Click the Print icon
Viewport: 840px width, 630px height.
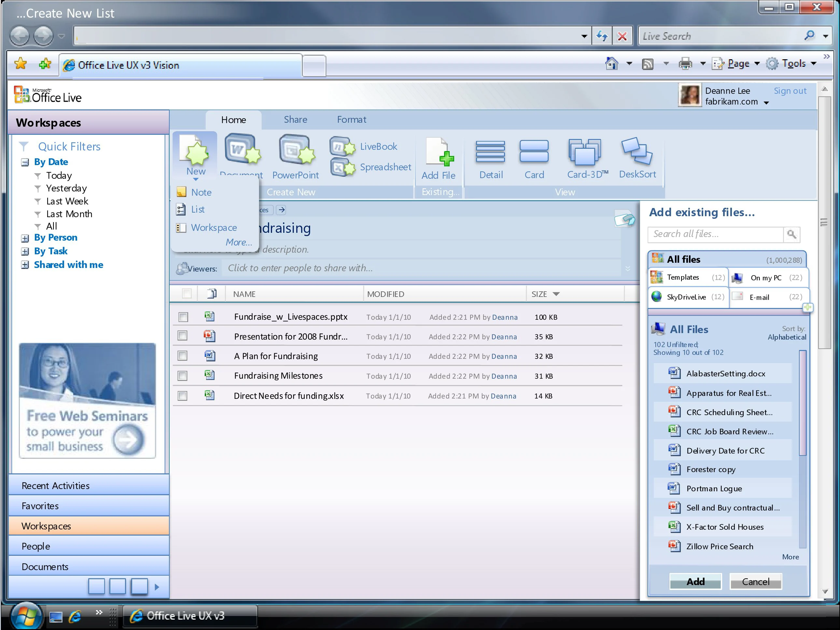point(685,64)
